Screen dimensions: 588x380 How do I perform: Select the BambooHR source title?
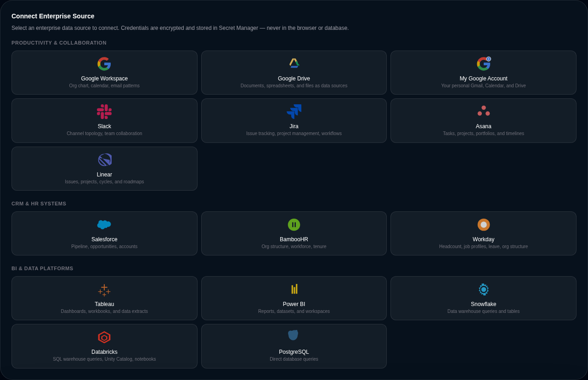click(x=294, y=239)
